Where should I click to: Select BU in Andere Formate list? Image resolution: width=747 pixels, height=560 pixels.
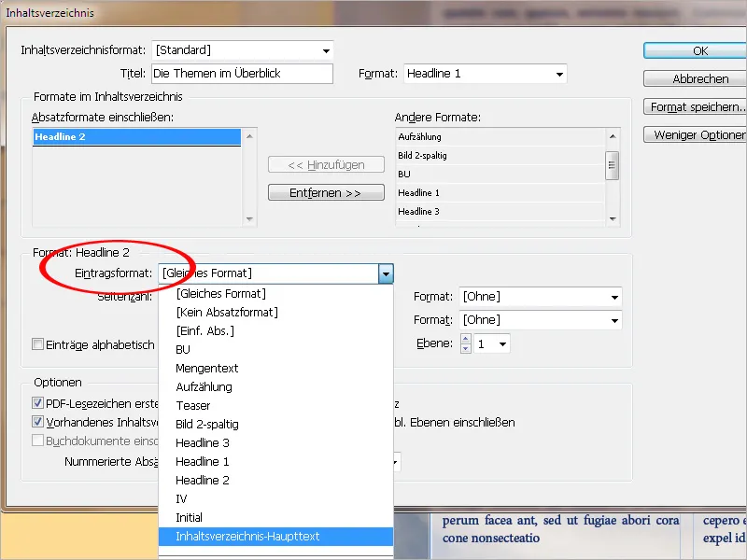500,174
